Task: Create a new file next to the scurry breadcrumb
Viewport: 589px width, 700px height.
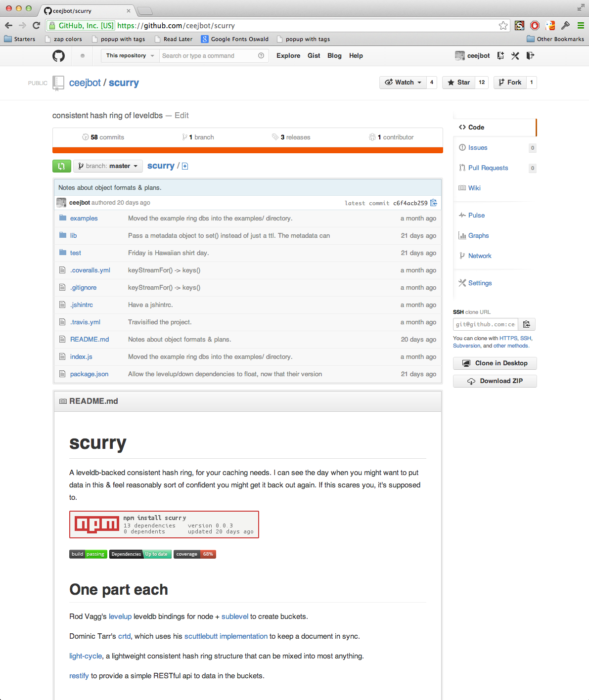Action: [x=185, y=166]
